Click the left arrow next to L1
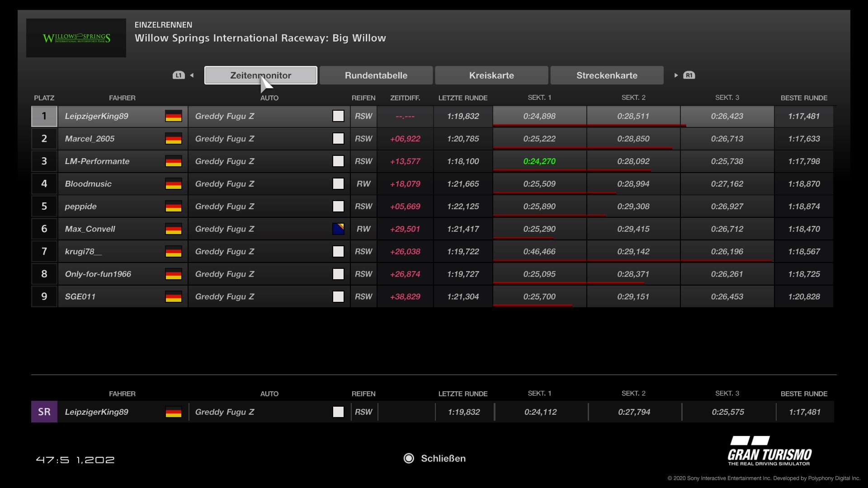 click(192, 75)
